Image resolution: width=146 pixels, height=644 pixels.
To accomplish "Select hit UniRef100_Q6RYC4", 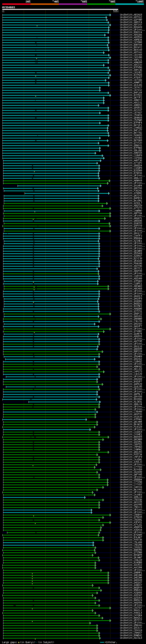I will (131, 22).
